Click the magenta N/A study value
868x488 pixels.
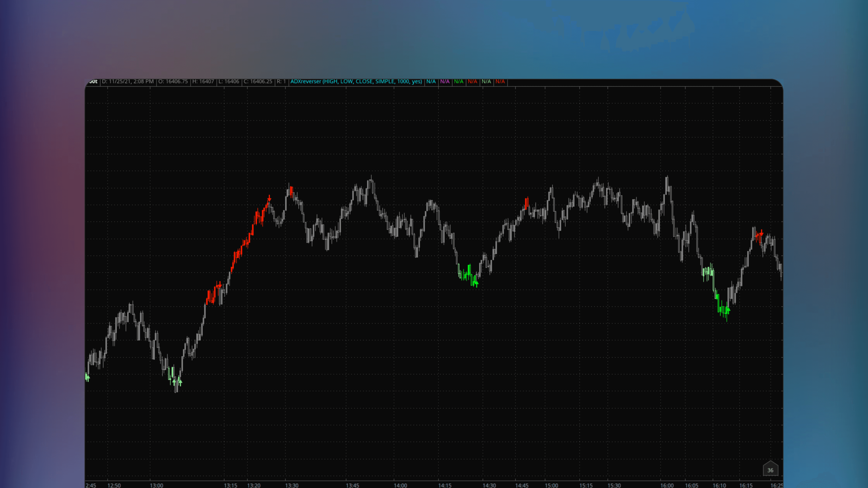coord(445,82)
